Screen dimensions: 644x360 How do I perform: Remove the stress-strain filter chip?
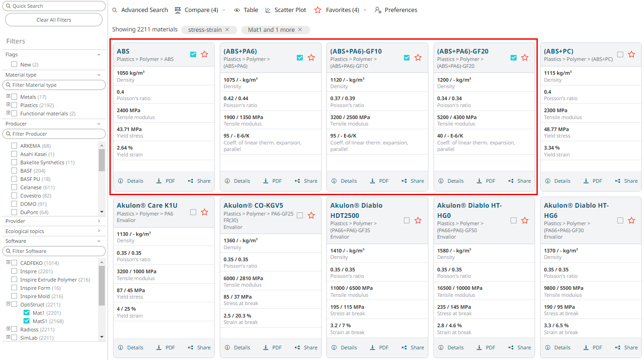click(227, 30)
